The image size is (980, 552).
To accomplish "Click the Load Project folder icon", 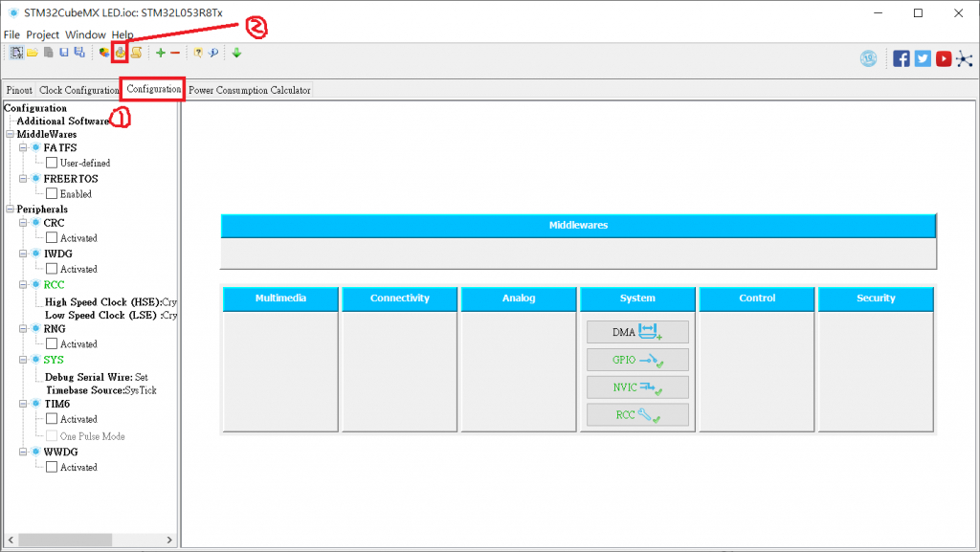I will pos(33,53).
